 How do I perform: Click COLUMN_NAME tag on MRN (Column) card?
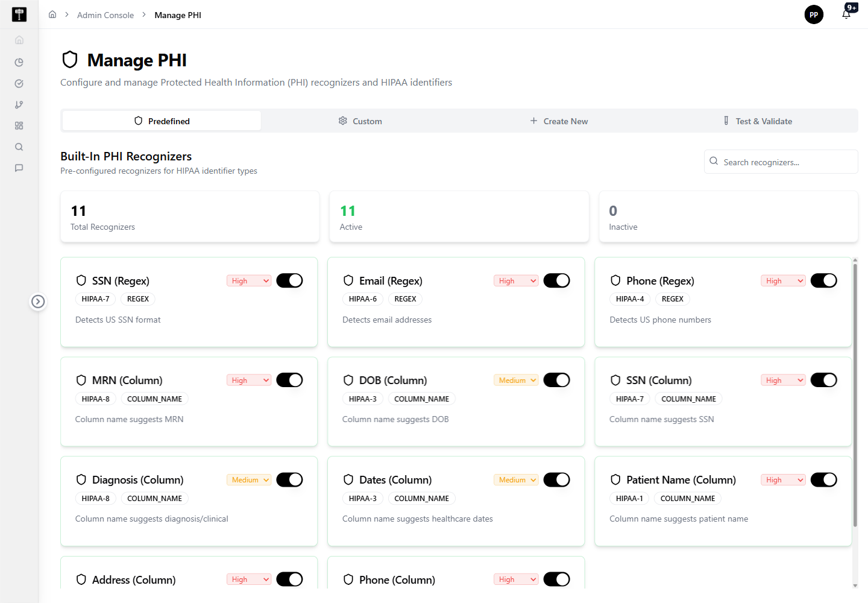(x=154, y=399)
